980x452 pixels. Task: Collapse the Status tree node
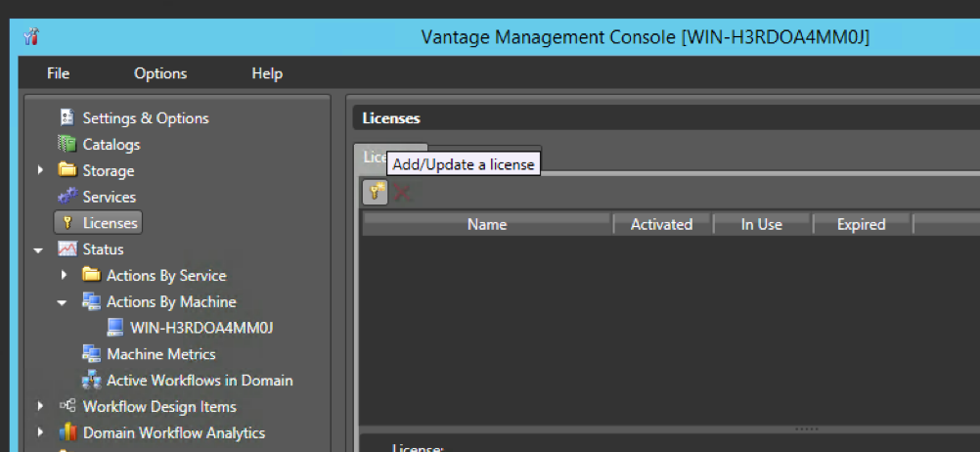point(39,250)
